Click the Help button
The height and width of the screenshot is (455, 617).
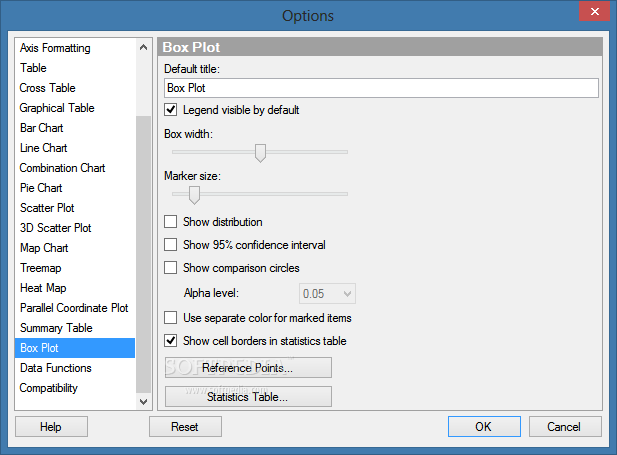click(51, 427)
